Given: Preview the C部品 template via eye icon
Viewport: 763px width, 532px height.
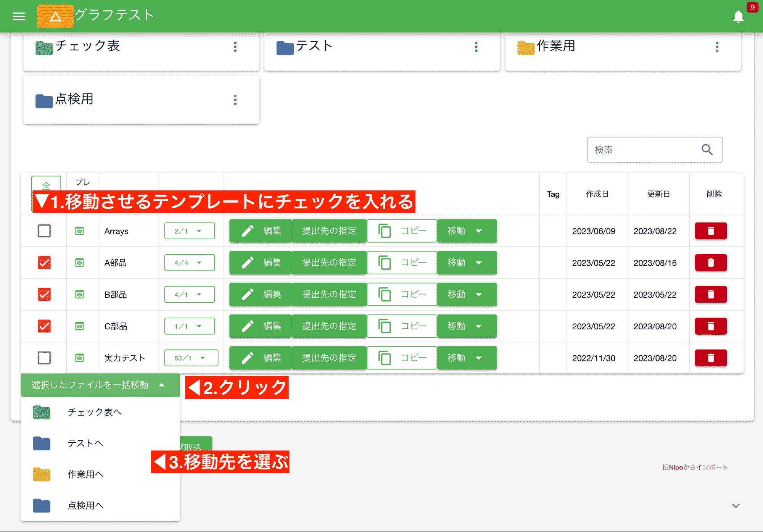Looking at the screenshot, I should (x=79, y=326).
